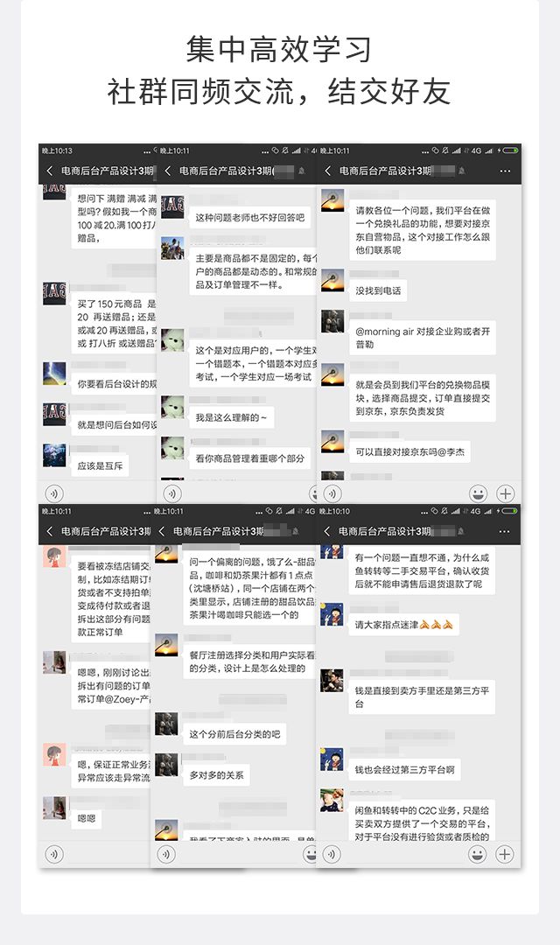Select the 应该是互斥 message bubble

[100, 465]
